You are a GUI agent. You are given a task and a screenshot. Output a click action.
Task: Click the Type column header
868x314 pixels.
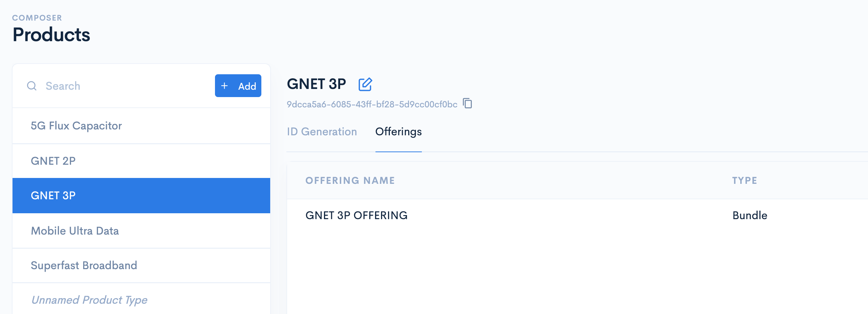(x=744, y=181)
